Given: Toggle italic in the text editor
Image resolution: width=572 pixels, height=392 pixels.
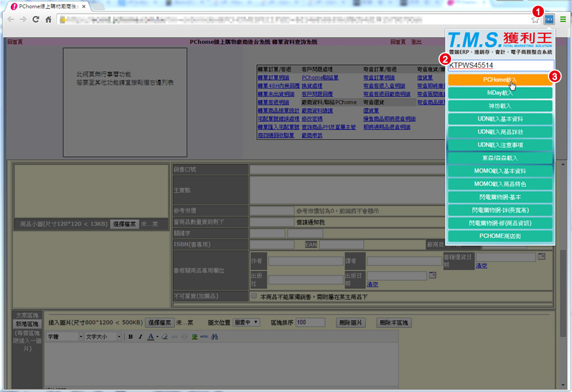Looking at the screenshot, I should pyautogui.click(x=140, y=336).
